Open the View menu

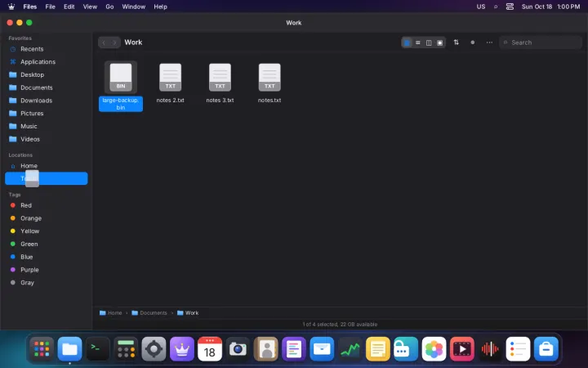[x=90, y=7]
